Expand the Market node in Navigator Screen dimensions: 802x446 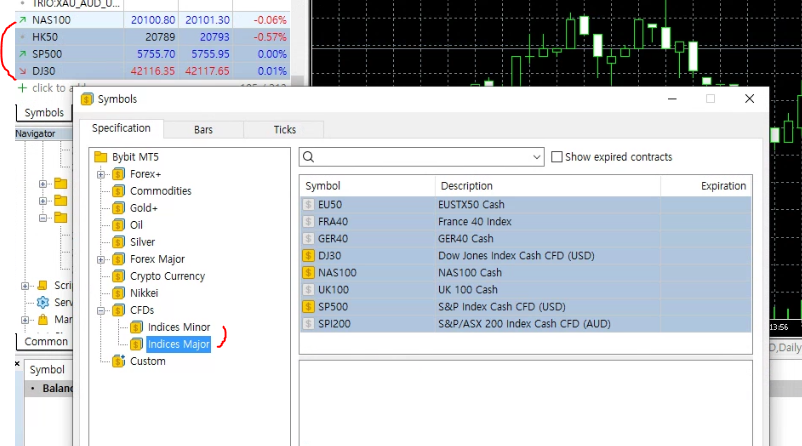pyautogui.click(x=25, y=320)
